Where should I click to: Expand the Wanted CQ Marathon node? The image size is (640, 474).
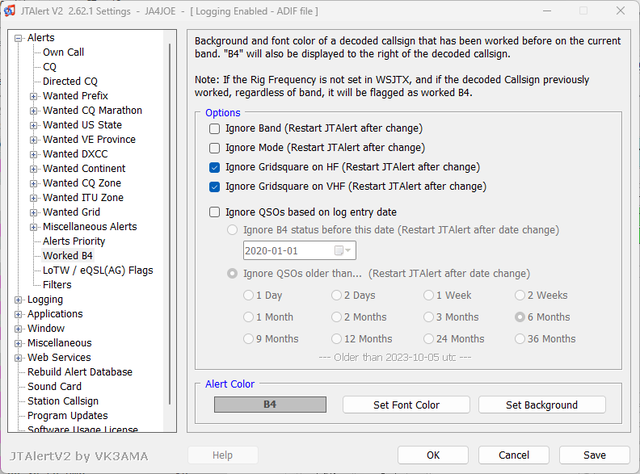tap(33, 111)
